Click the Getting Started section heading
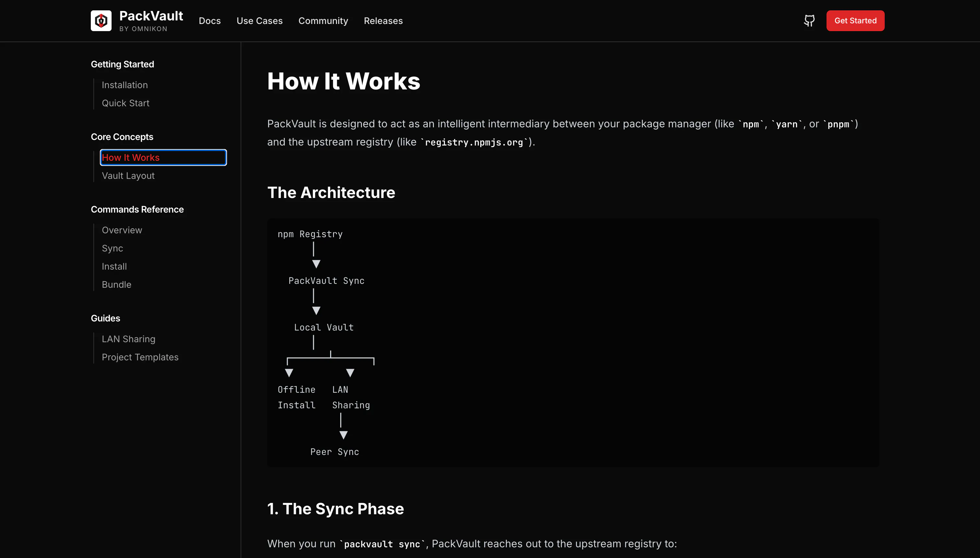The image size is (980, 558). click(x=122, y=64)
